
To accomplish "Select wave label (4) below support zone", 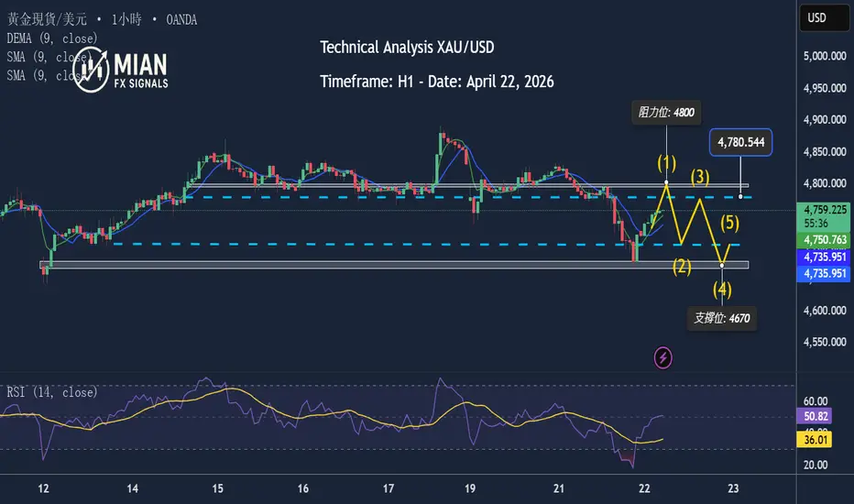I will (x=722, y=290).
